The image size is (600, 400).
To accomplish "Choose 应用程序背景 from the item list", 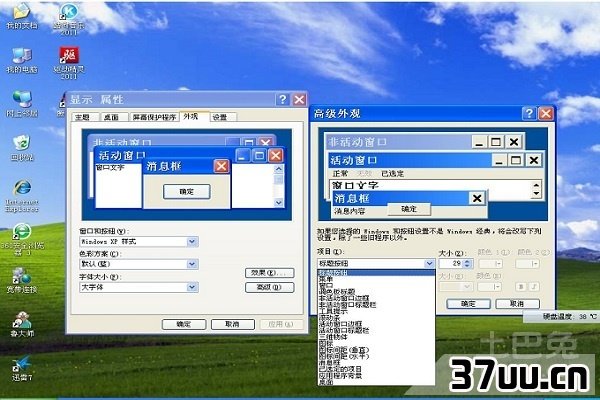I will 377,375.
